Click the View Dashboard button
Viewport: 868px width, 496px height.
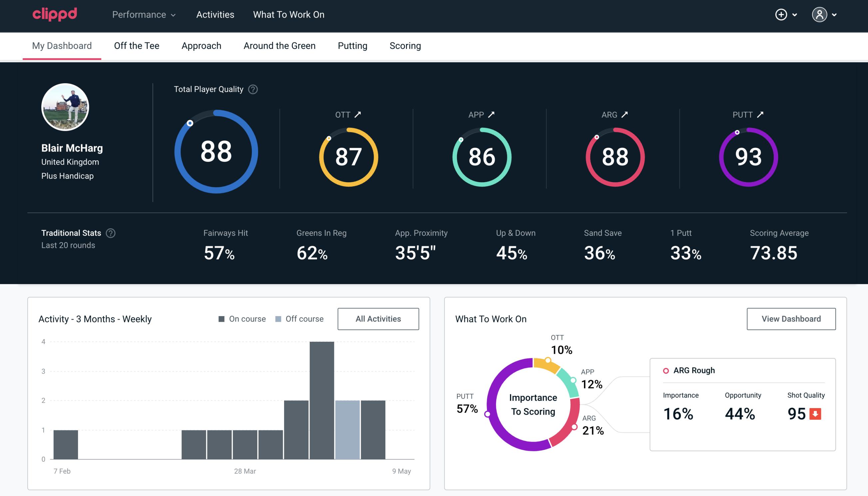tap(790, 318)
